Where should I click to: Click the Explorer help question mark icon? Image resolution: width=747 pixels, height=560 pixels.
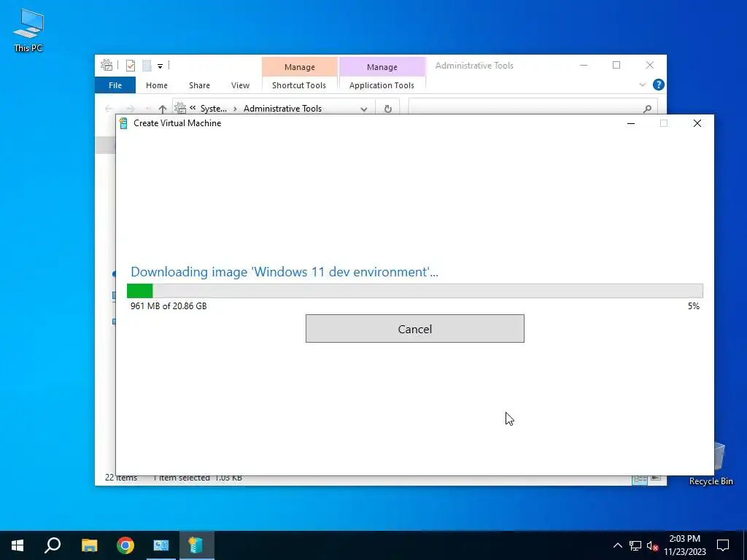(x=659, y=85)
